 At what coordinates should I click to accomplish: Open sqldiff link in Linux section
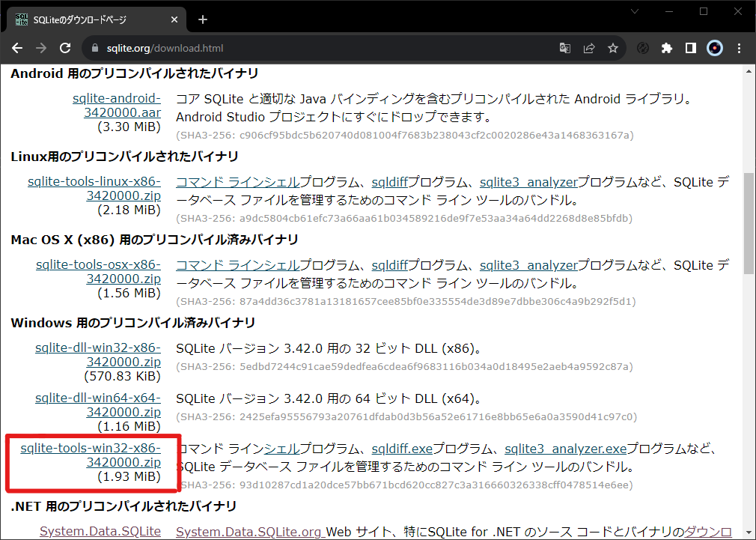389,183
